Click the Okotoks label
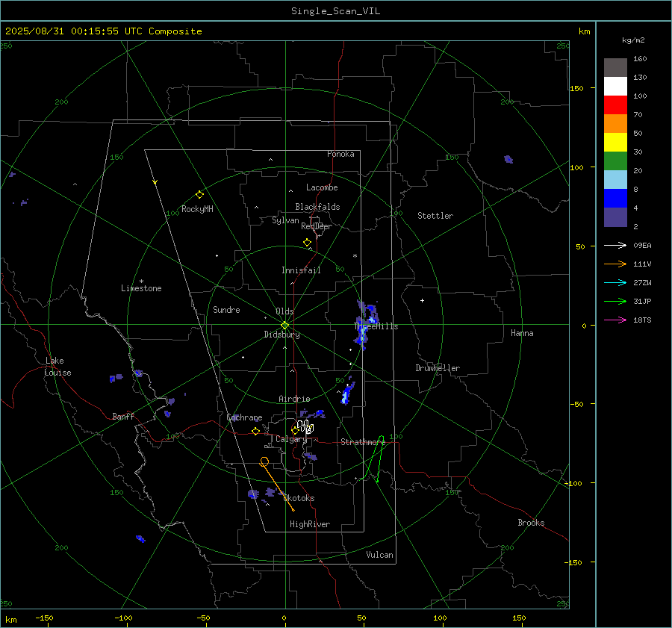This screenshot has height=628, width=672. pyautogui.click(x=299, y=498)
